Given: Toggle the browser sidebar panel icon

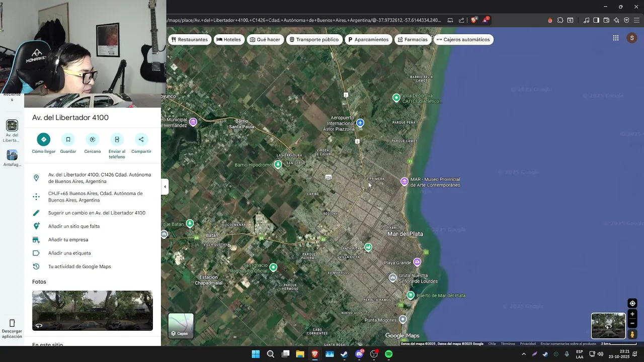Looking at the screenshot, I should 596,20.
